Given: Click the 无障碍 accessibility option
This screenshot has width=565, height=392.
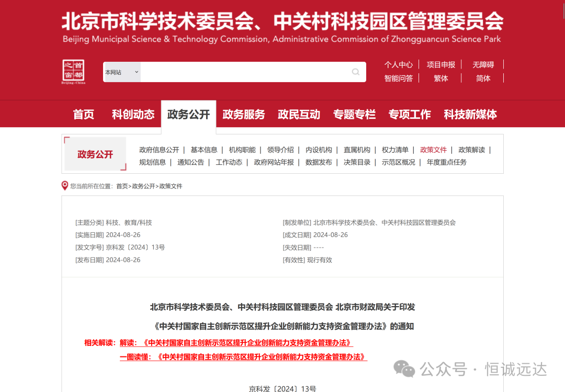Looking at the screenshot, I should click(x=482, y=64).
